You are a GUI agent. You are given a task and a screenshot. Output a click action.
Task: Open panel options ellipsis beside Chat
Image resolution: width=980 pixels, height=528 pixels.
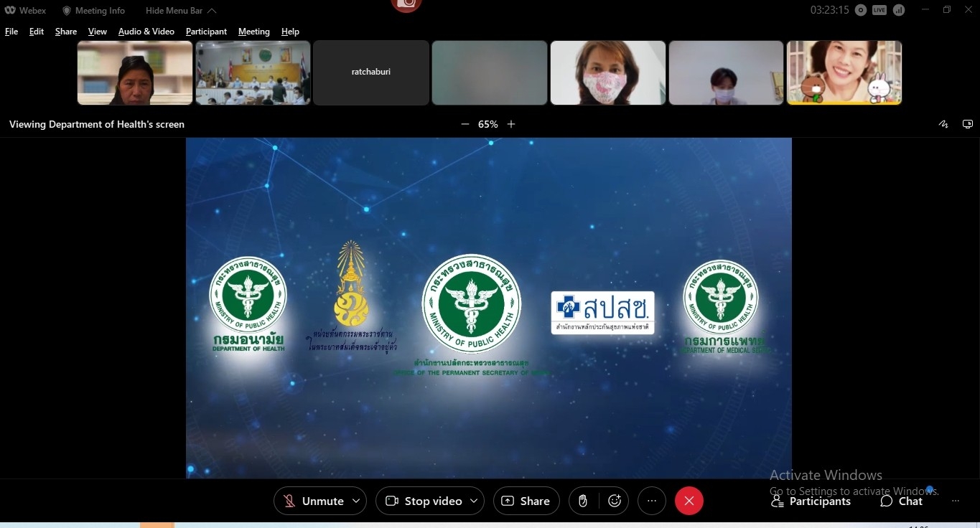click(956, 501)
